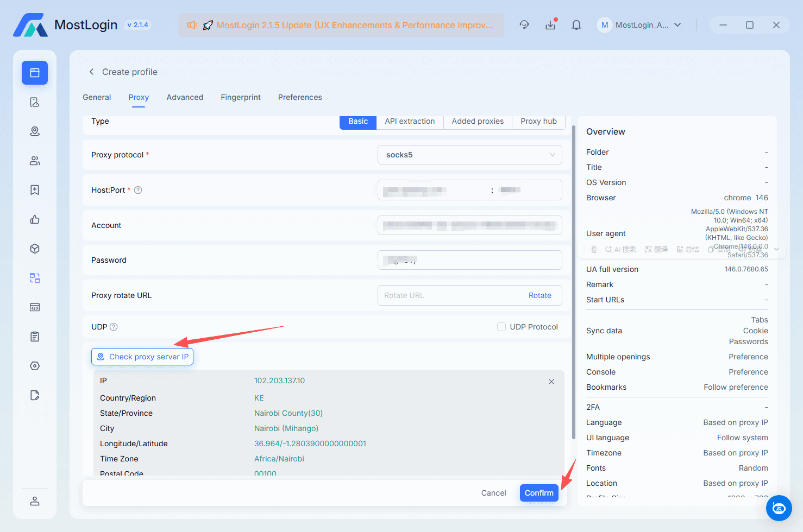Select the Proxy hub type

(x=538, y=122)
